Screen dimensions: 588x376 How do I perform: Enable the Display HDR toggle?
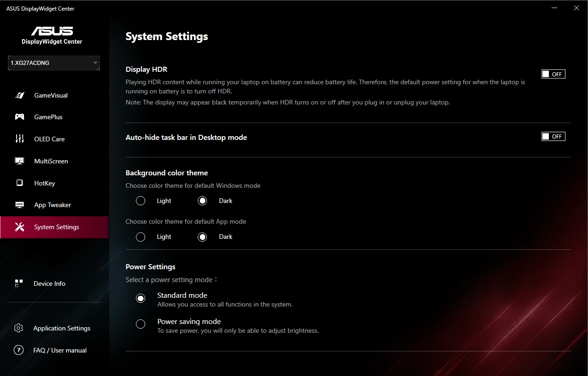(x=553, y=74)
